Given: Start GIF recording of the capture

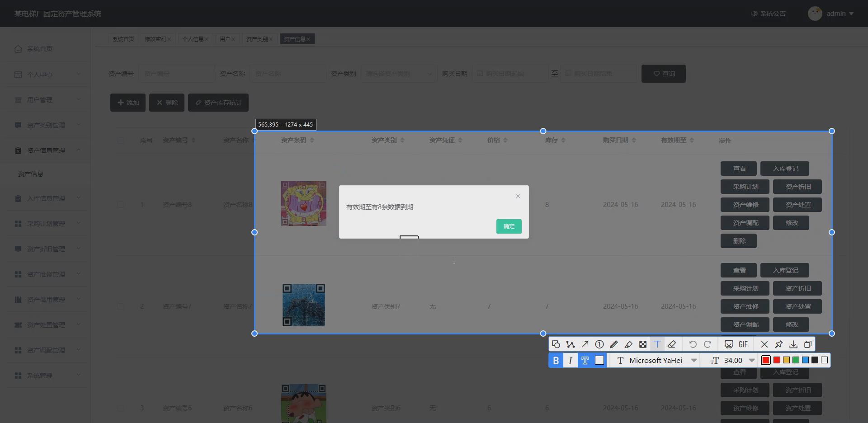Looking at the screenshot, I should coord(743,344).
